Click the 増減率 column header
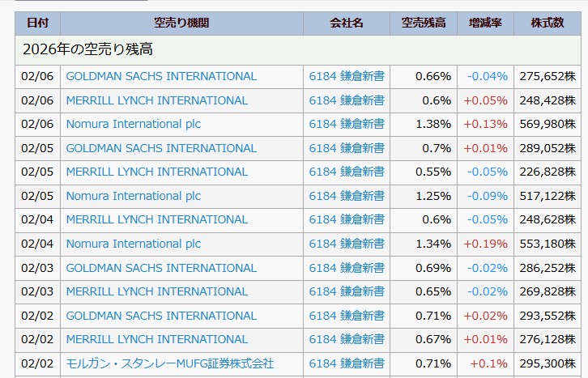This screenshot has width=588, height=378. (x=485, y=23)
